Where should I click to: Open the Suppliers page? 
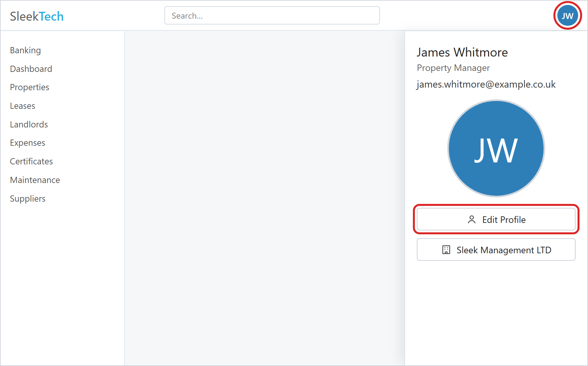(28, 199)
